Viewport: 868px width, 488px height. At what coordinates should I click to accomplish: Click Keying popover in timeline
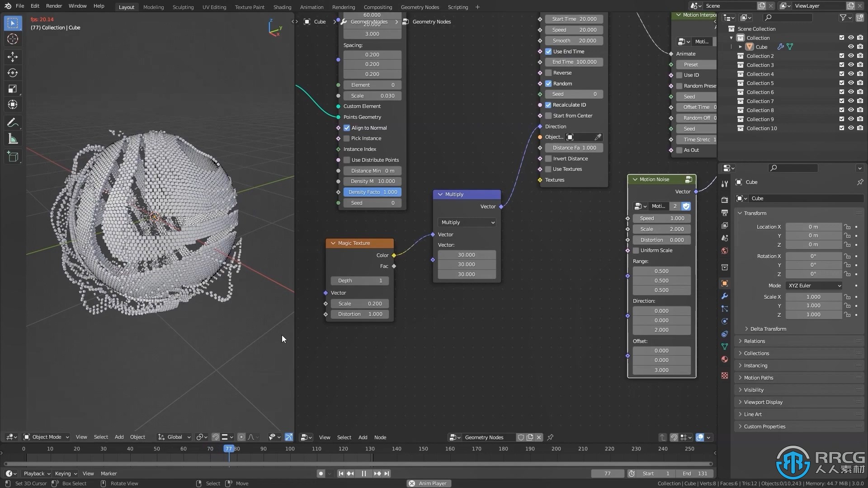66,474
